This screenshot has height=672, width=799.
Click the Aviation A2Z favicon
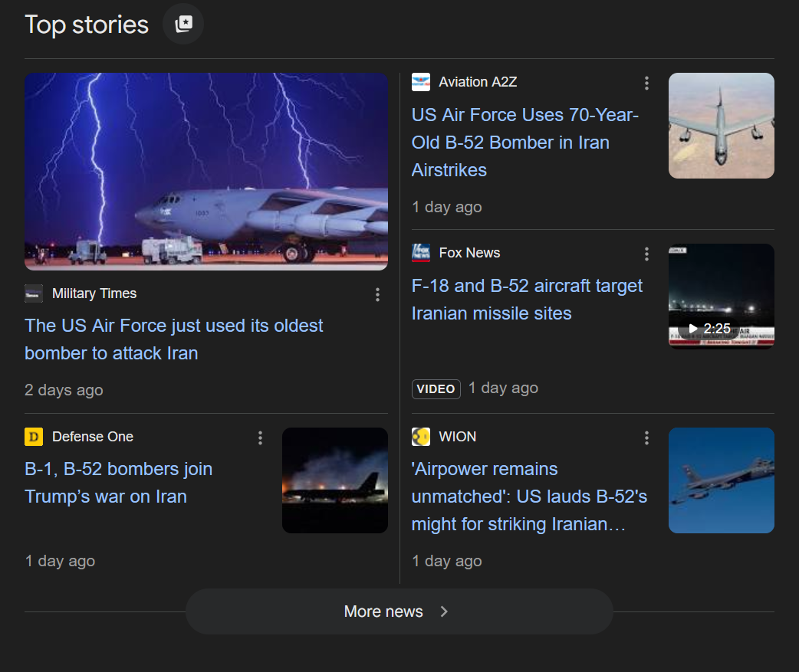421,82
